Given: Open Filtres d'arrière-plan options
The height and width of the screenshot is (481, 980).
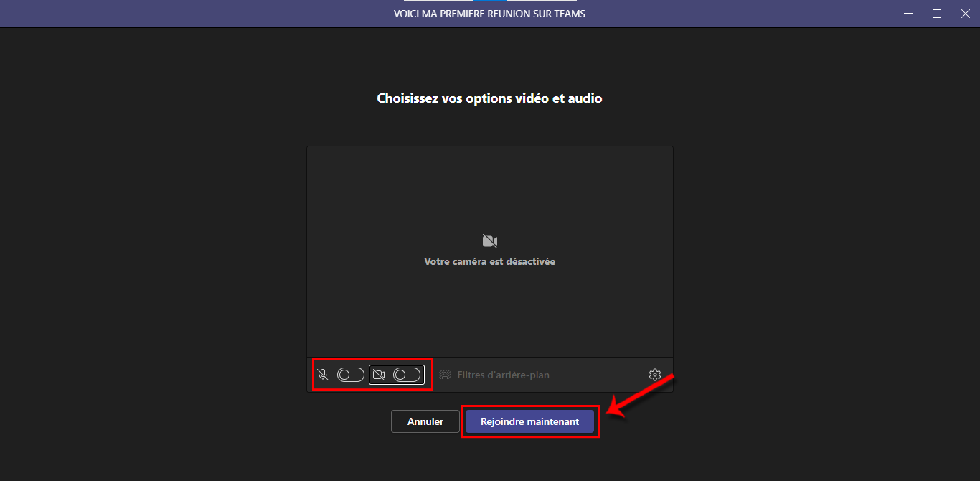Looking at the screenshot, I should [x=504, y=375].
